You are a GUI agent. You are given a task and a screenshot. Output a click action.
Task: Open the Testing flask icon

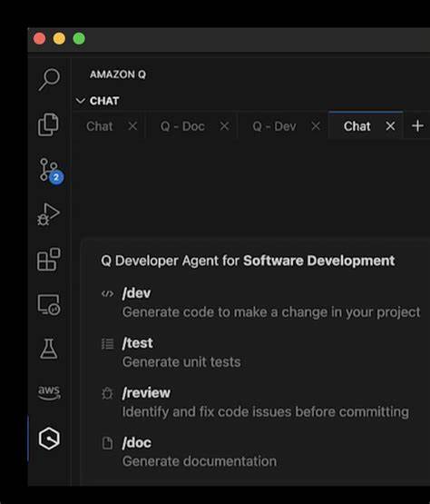[x=48, y=349]
